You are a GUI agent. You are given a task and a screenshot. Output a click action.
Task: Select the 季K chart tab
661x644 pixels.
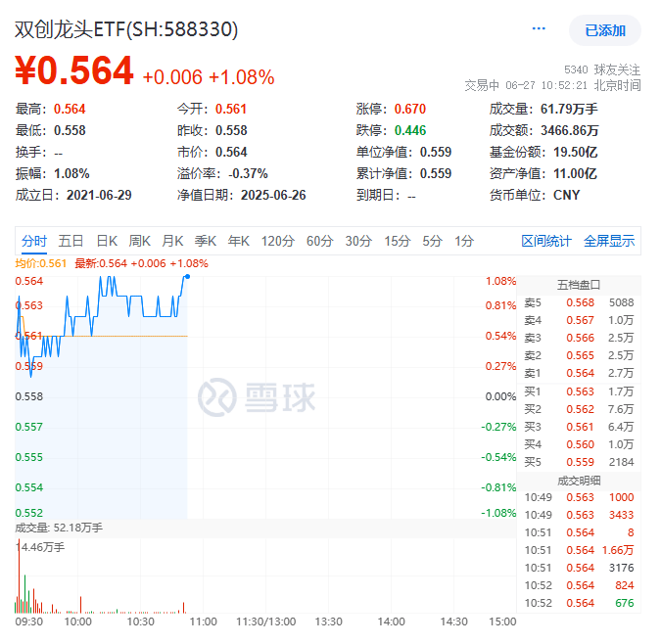coord(206,241)
